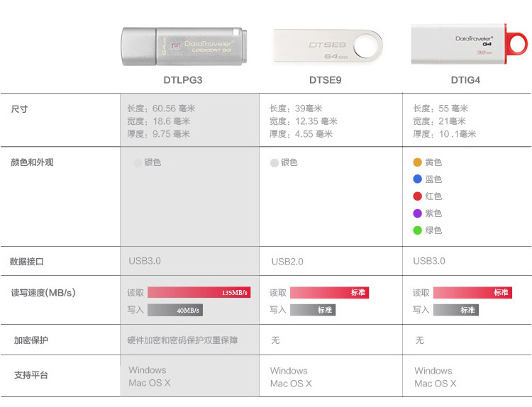532x407 pixels.
Task: Click the DTIG4 model name label
Action: (465, 80)
